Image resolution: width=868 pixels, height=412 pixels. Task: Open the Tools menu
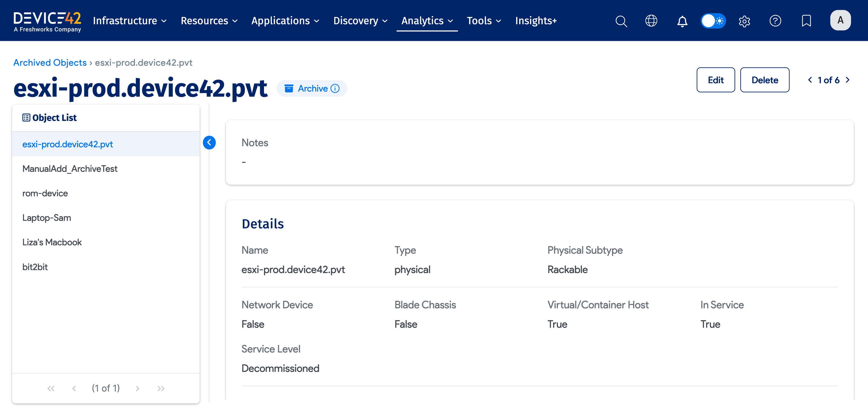[x=484, y=20]
